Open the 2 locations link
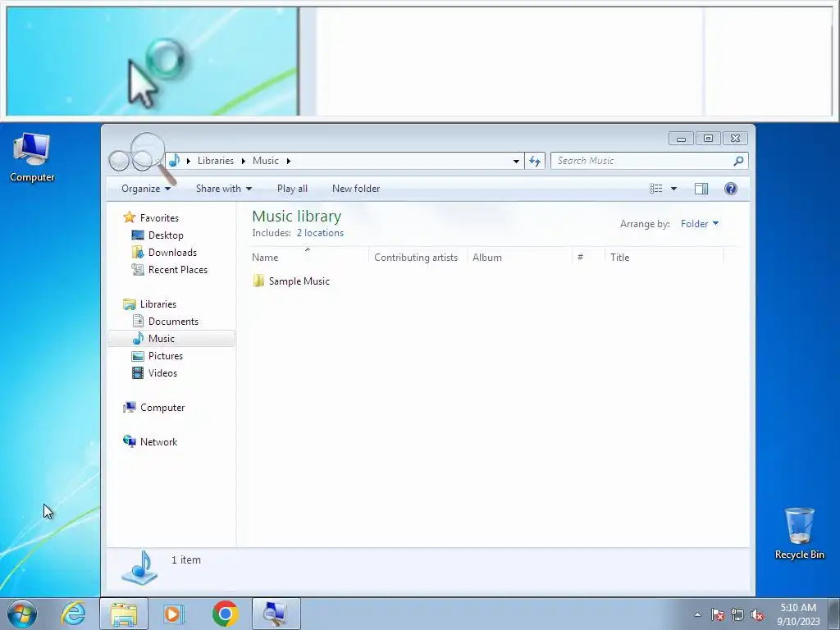840x630 pixels. [321, 233]
